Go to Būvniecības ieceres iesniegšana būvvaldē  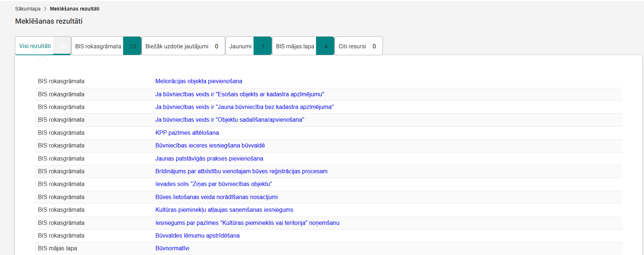pyautogui.click(x=210, y=146)
